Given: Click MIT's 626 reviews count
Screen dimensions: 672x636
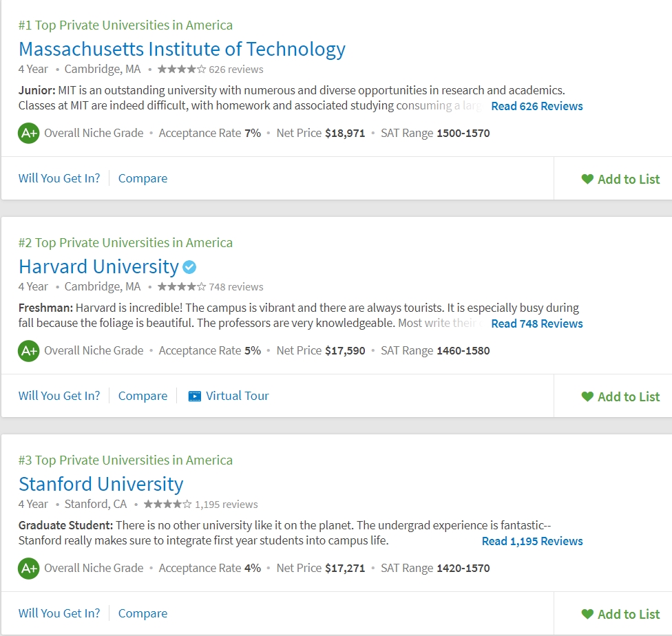Looking at the screenshot, I should (236, 70).
